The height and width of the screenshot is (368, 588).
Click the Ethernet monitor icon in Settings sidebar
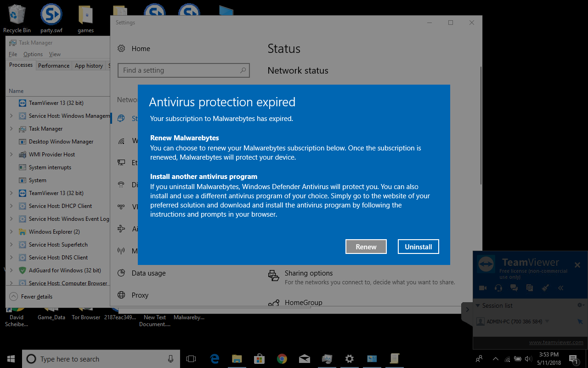click(x=121, y=163)
